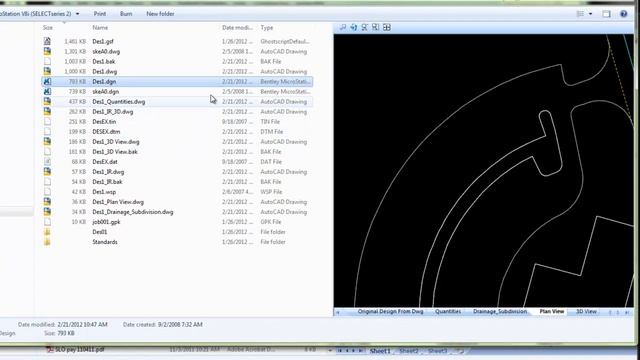Click the Des1_Plan View.dwg file icon
The height and width of the screenshot is (360, 640).
(x=47, y=202)
